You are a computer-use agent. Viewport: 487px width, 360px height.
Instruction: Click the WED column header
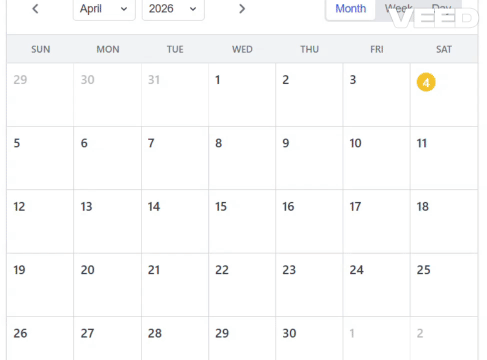click(x=242, y=49)
